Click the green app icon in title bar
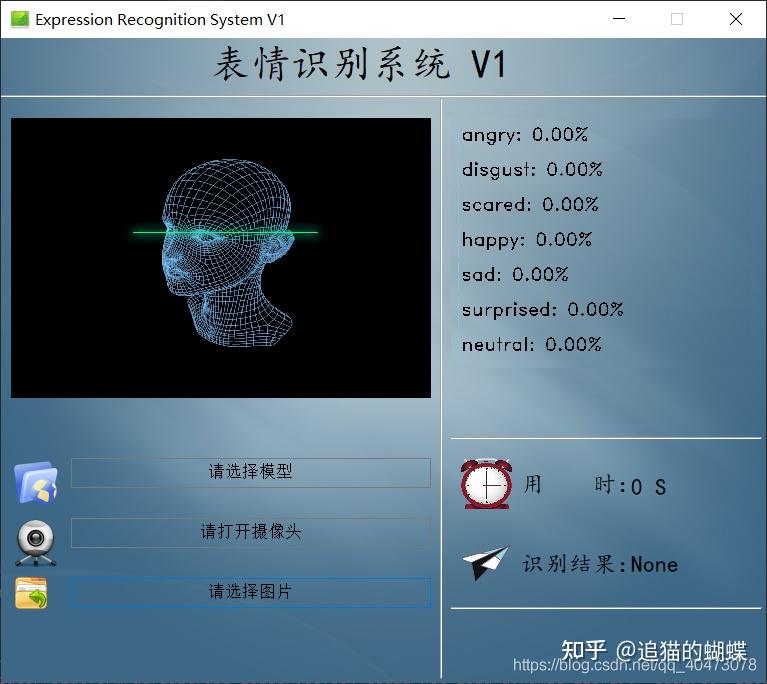 [19, 19]
